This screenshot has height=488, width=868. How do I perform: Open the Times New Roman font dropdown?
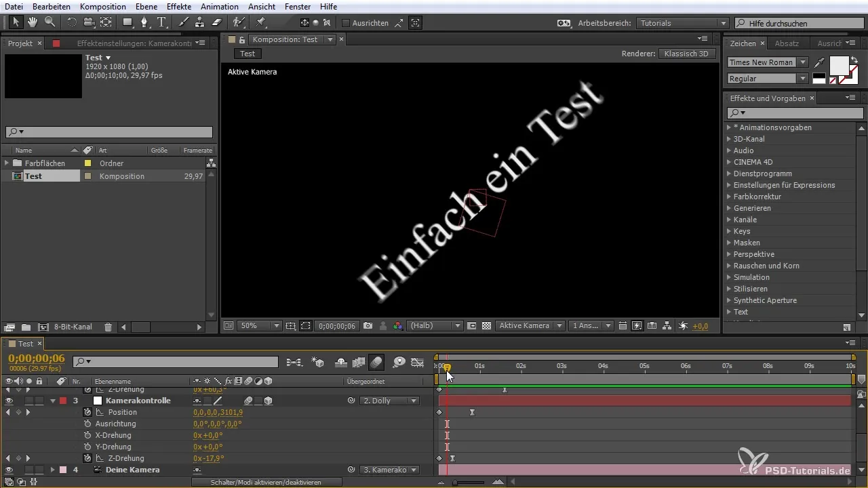click(x=768, y=62)
